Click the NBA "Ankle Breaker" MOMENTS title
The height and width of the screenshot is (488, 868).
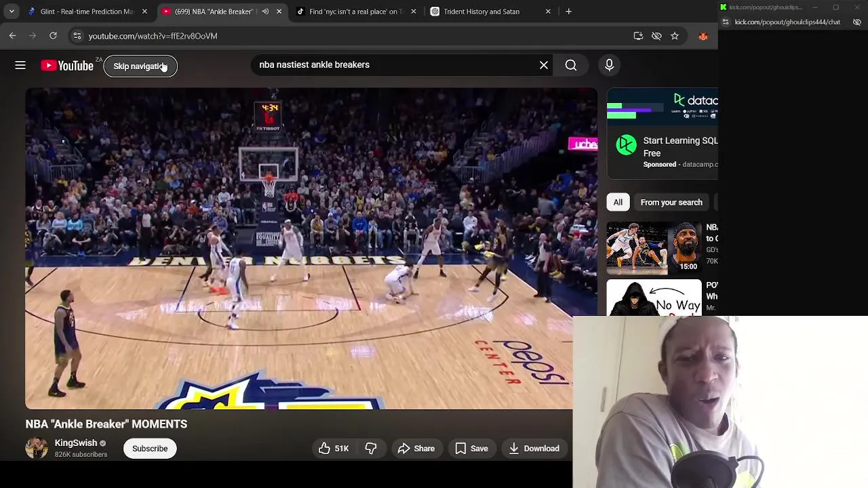point(106,424)
